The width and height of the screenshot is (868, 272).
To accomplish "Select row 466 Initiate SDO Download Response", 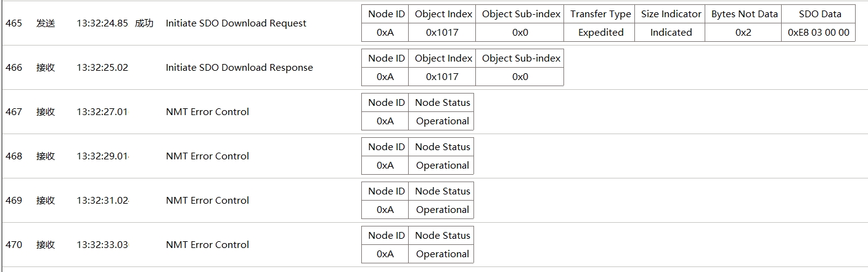I will [434, 68].
